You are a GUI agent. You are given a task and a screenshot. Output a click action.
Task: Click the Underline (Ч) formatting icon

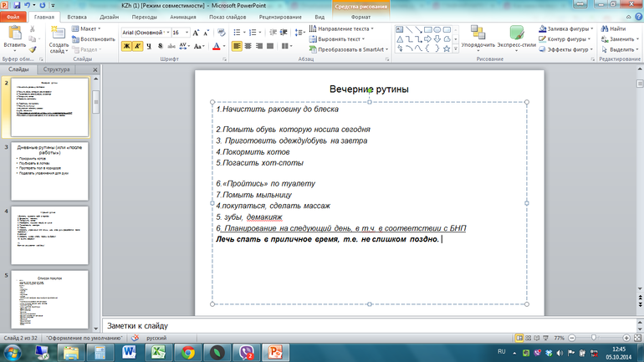[x=151, y=46]
